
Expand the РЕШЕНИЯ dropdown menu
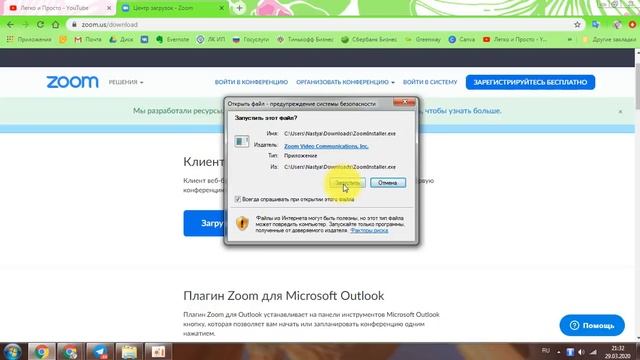(x=126, y=82)
